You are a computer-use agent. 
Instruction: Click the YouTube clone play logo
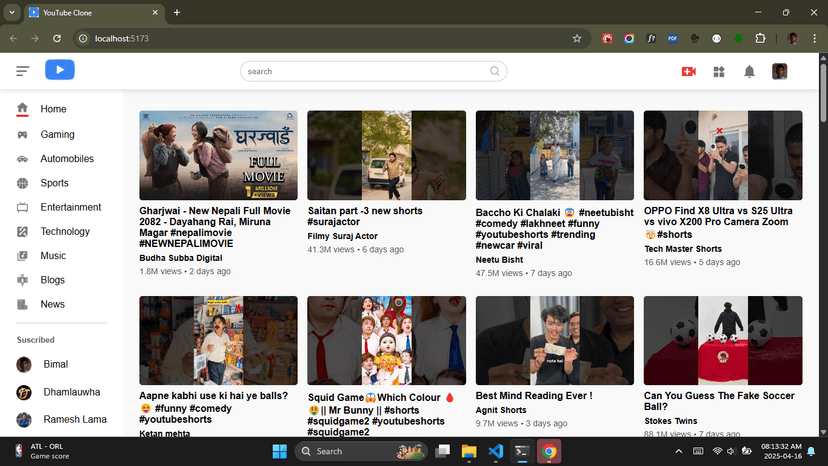click(60, 70)
